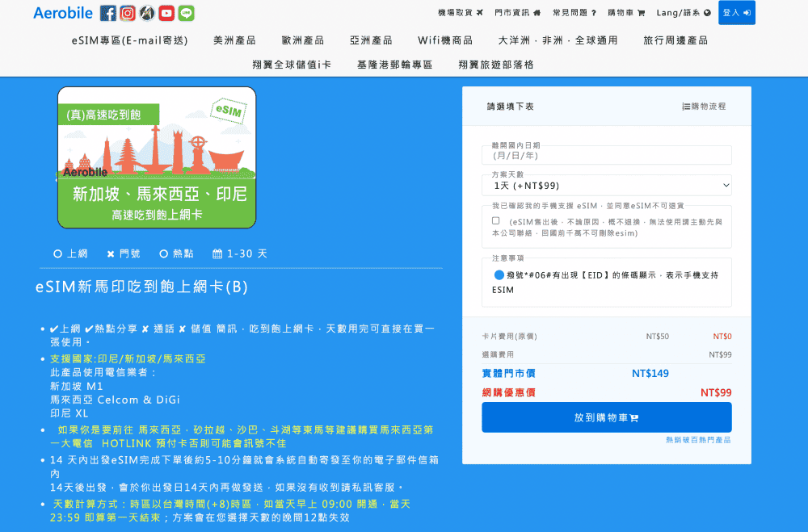
Task: Open 美洲產品 menu
Action: click(x=234, y=40)
